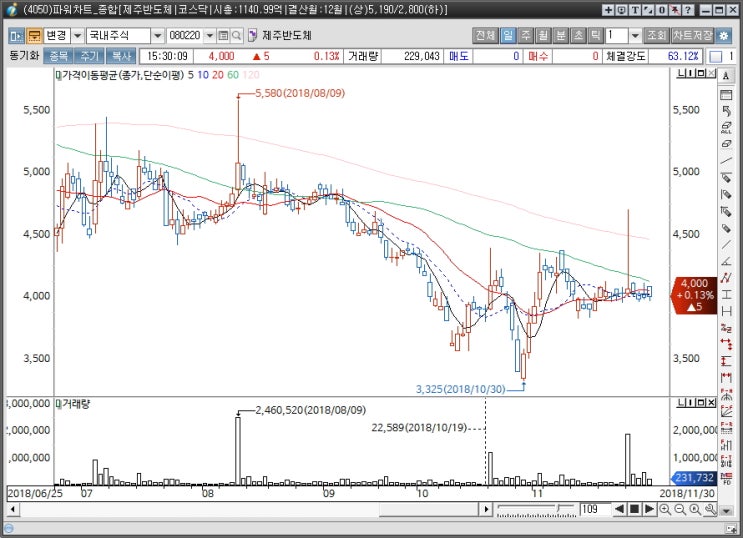Viewport: 743px width, 538px height.
Task: Toggle the checkbox next to 체결강도 value
Action: (716, 56)
